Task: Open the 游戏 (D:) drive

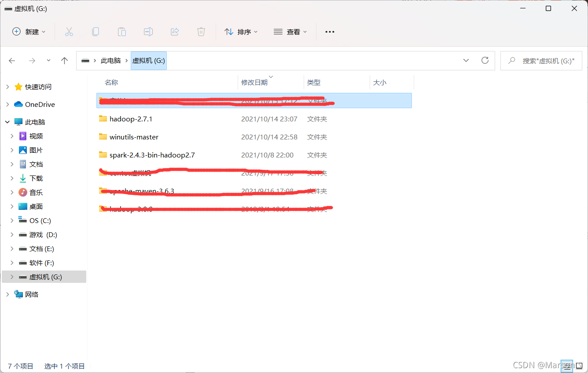Action: point(43,234)
